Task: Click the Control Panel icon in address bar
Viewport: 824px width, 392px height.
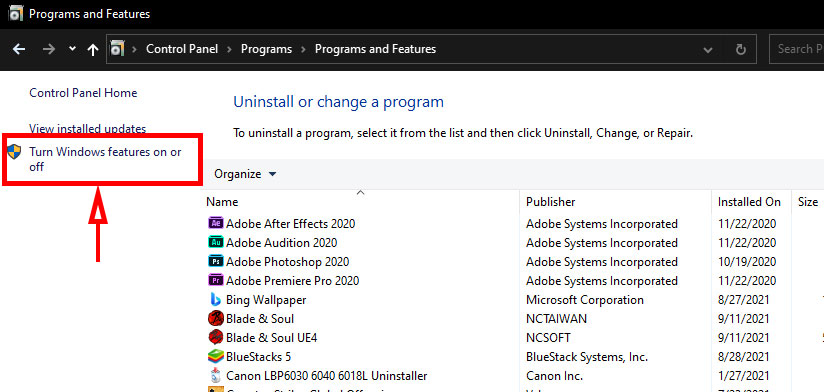Action: click(117, 49)
